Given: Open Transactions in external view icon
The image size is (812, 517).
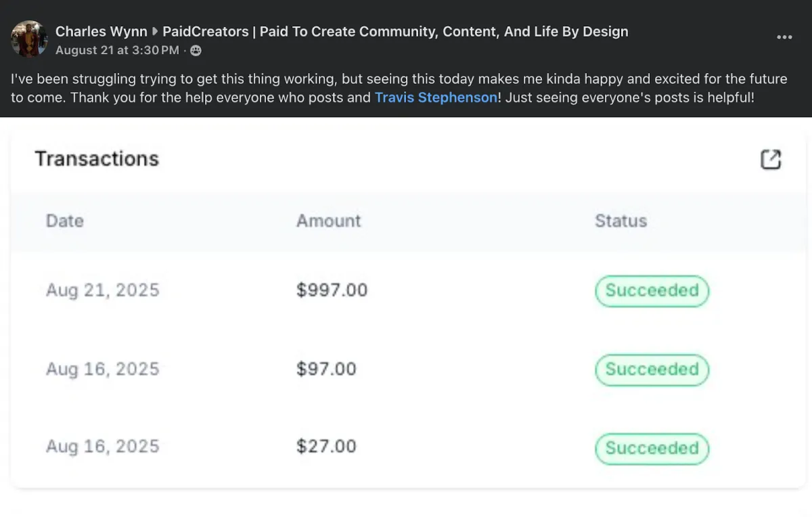Looking at the screenshot, I should (771, 159).
